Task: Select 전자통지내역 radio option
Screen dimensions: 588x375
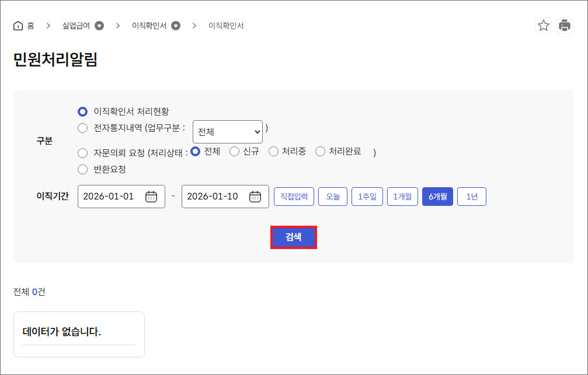Action: [82, 128]
